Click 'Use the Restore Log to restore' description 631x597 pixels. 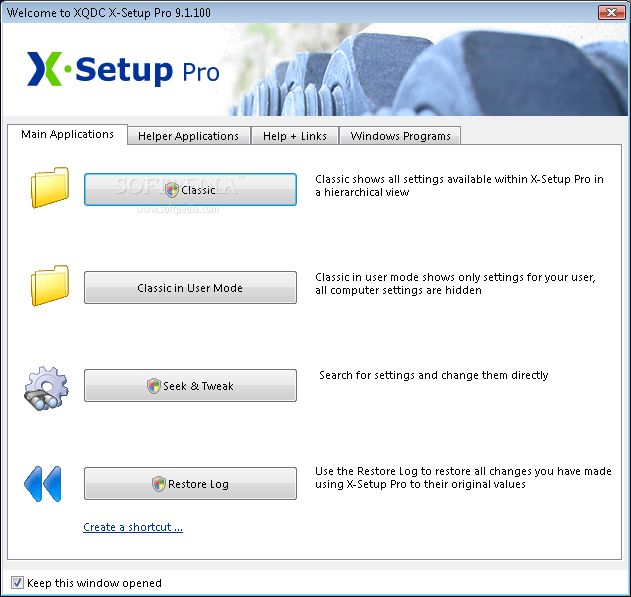[x=463, y=478]
